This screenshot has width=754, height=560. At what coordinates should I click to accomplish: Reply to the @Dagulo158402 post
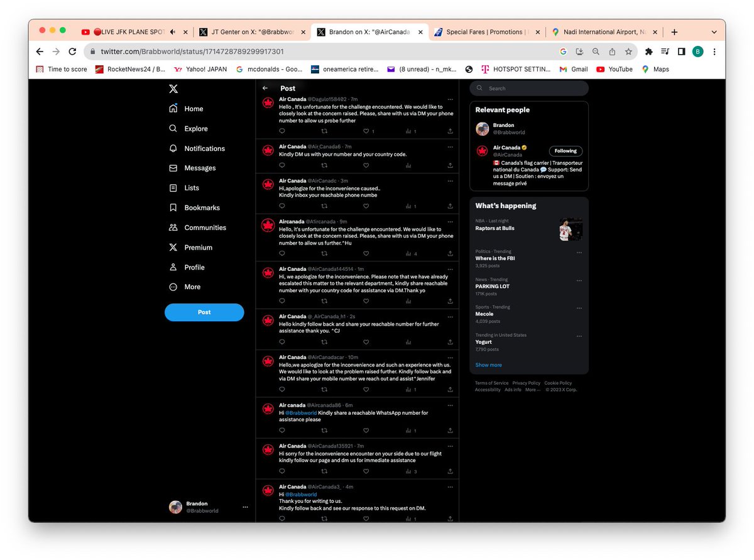(282, 131)
